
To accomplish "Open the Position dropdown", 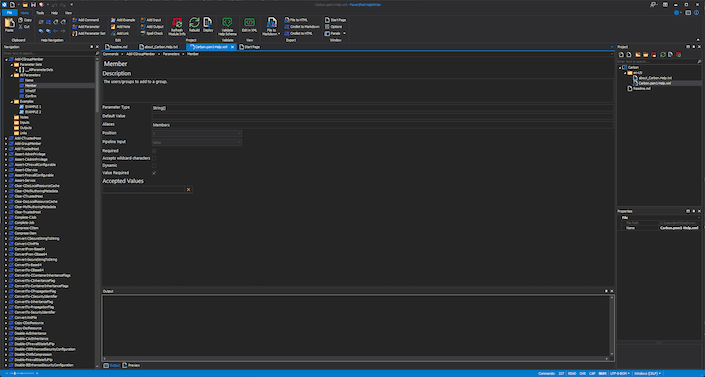I will pos(196,134).
